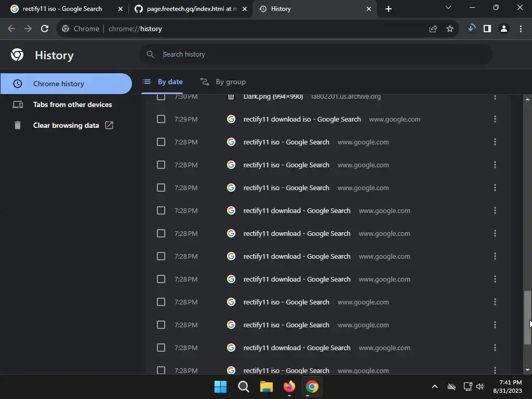The image size is (532, 399).
Task: Click Chrome icon on taskbar
Action: pyautogui.click(x=312, y=387)
